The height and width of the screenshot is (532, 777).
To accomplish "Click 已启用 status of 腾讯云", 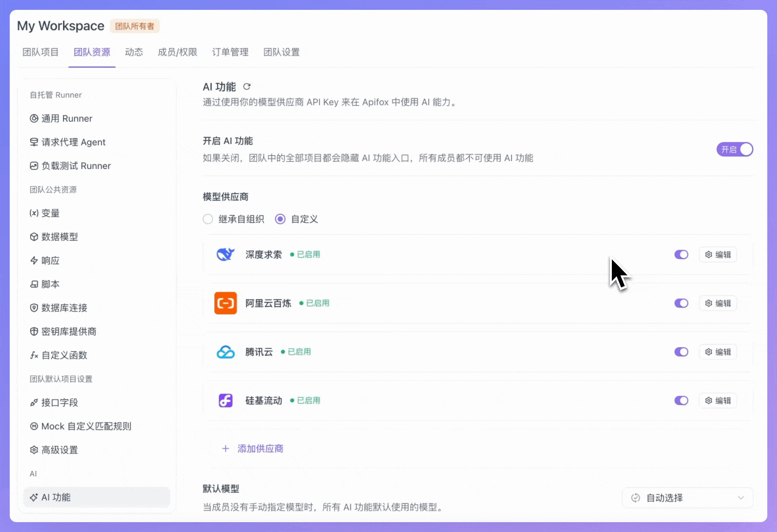I will (x=296, y=352).
